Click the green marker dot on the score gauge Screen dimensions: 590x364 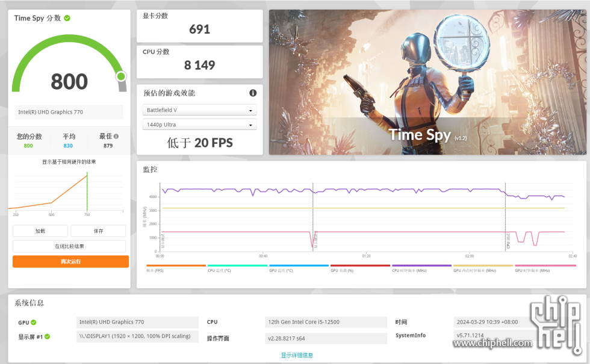[x=121, y=76]
